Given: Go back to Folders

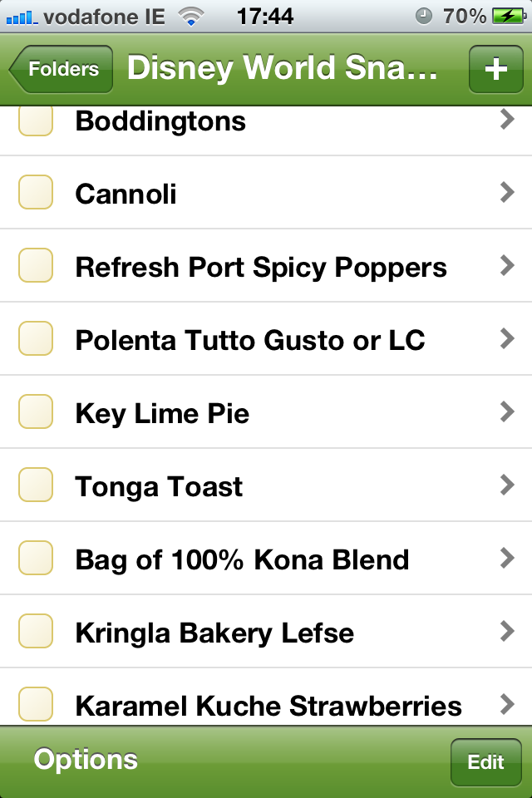Looking at the screenshot, I should pos(62,69).
